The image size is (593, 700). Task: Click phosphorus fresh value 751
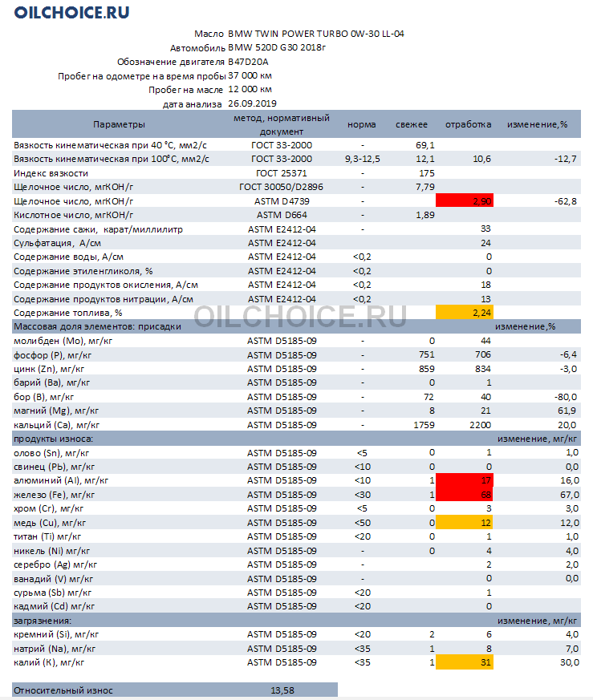(x=427, y=355)
